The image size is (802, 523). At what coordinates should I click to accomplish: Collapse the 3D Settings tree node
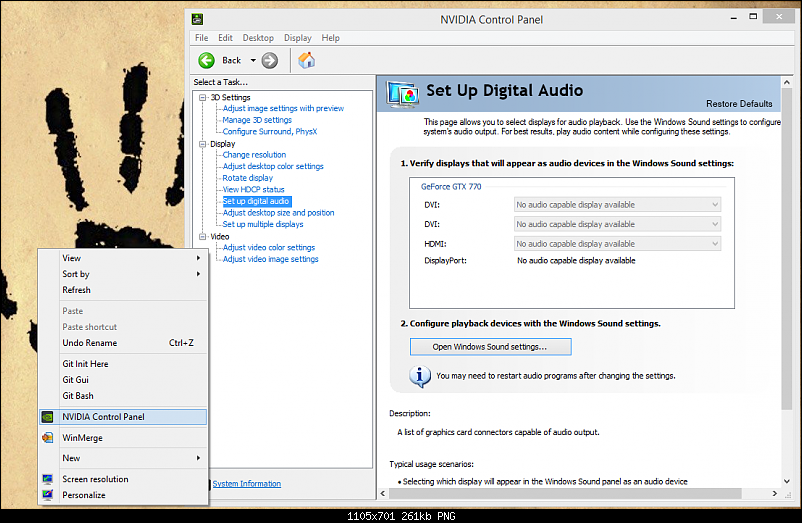203,97
